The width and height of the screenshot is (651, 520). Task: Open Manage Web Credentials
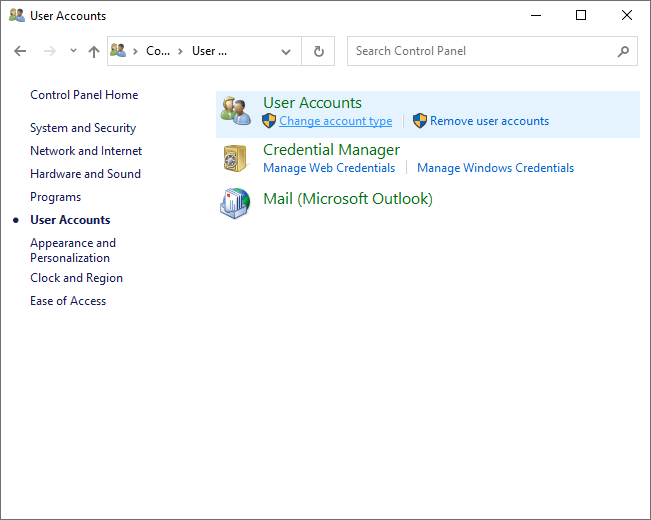[329, 168]
